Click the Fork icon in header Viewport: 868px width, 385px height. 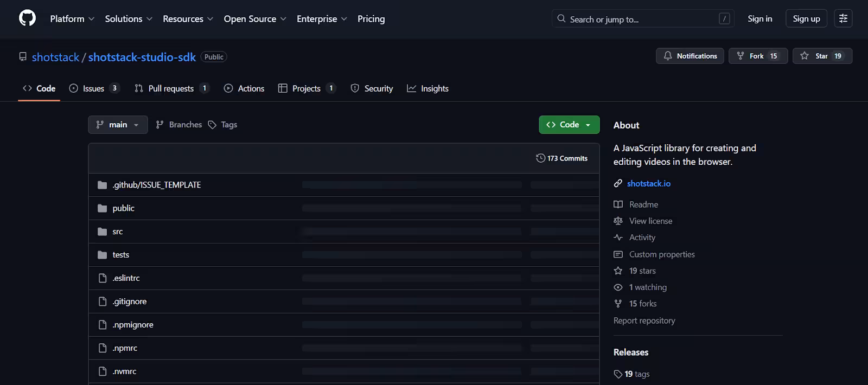coord(741,56)
